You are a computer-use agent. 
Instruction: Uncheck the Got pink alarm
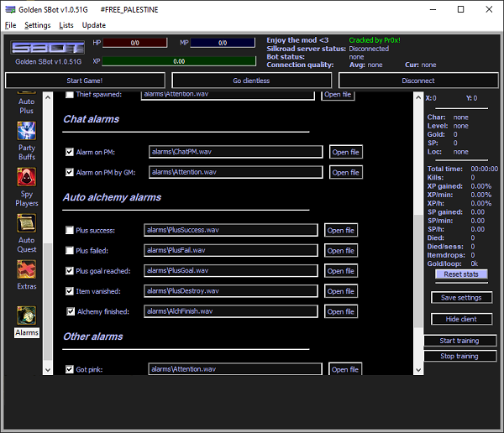70,369
